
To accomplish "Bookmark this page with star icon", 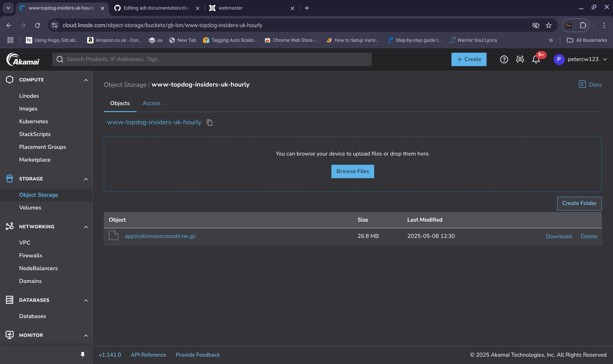I will pyautogui.click(x=549, y=25).
